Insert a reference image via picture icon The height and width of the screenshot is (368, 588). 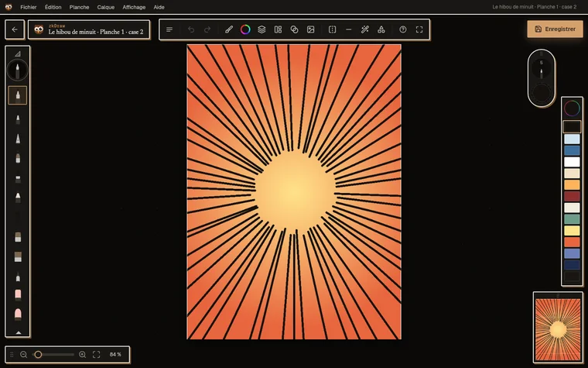tap(310, 29)
